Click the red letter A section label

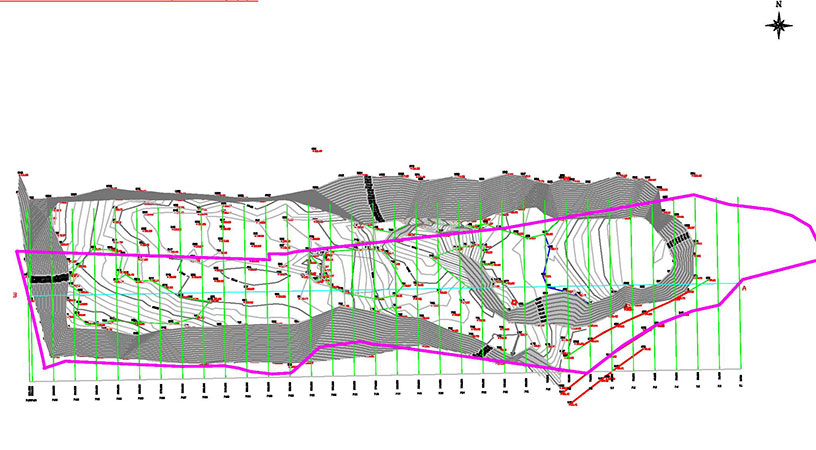743,288
